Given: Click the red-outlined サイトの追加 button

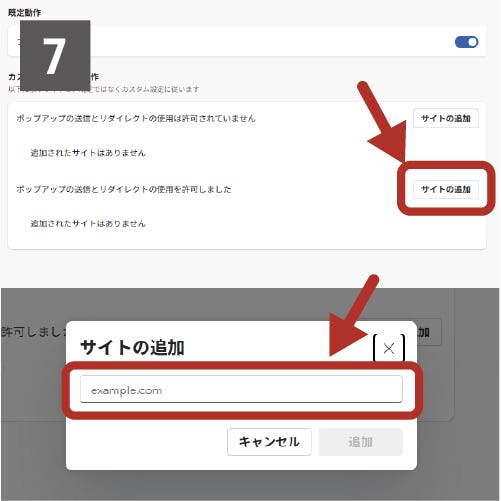Looking at the screenshot, I should pos(446,189).
